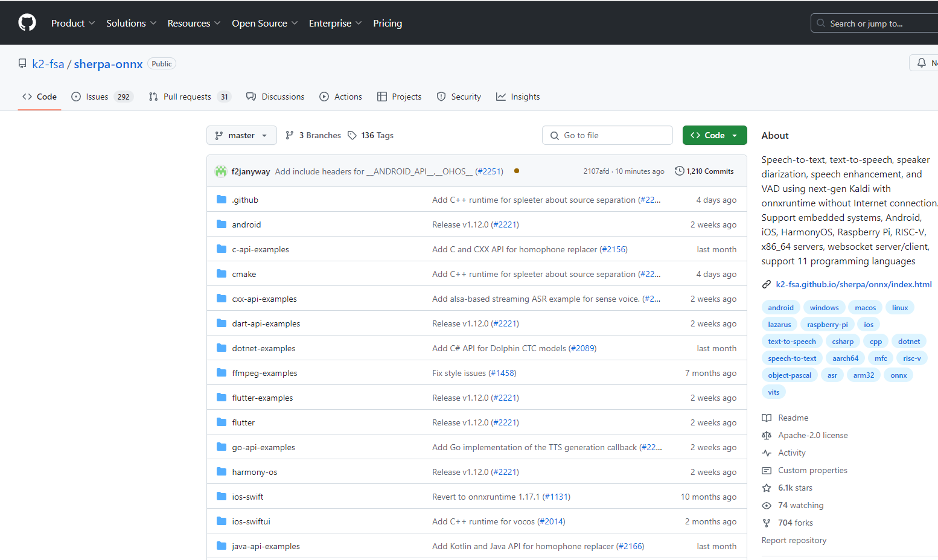Click the ios-swift folder icon
The height and width of the screenshot is (560, 938).
pyautogui.click(x=222, y=497)
